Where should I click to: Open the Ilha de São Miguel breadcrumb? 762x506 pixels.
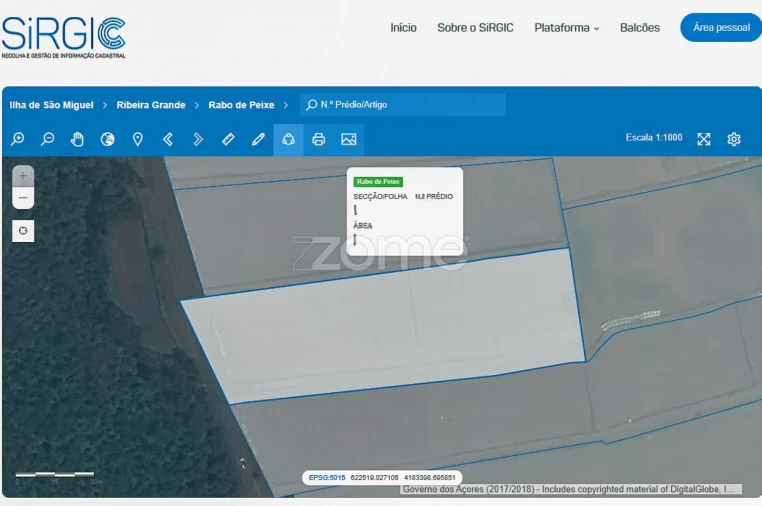pyautogui.click(x=52, y=105)
